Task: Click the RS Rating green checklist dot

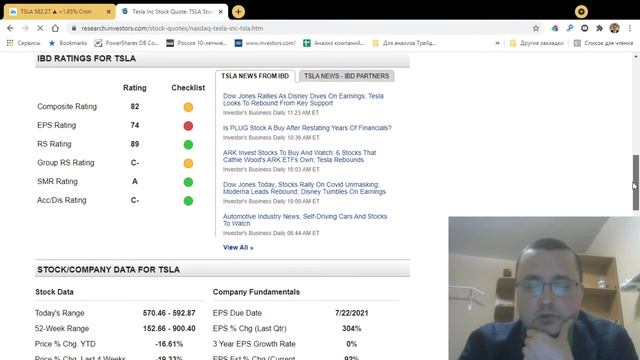Action: click(x=188, y=145)
